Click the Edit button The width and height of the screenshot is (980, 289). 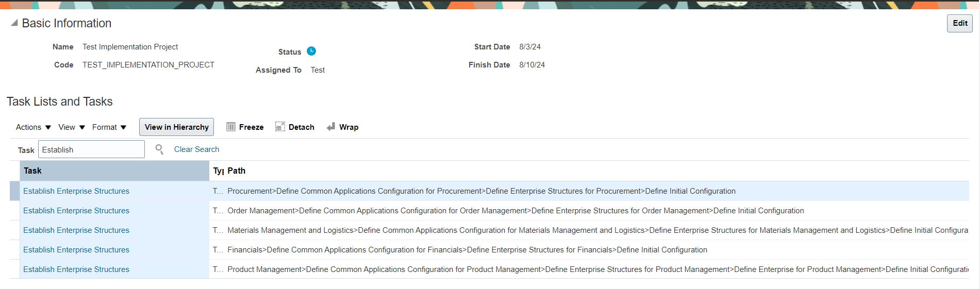959,23
